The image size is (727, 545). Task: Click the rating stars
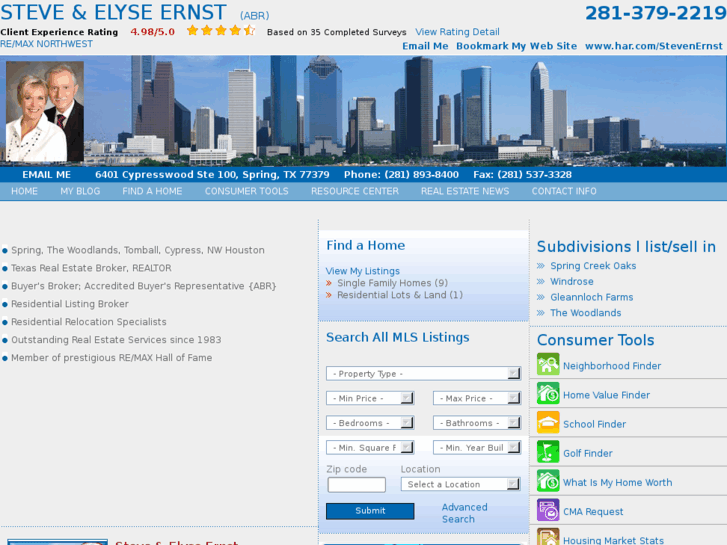pos(221,31)
